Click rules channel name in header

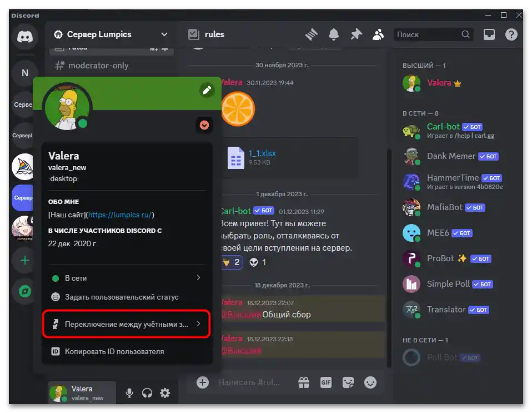(214, 34)
